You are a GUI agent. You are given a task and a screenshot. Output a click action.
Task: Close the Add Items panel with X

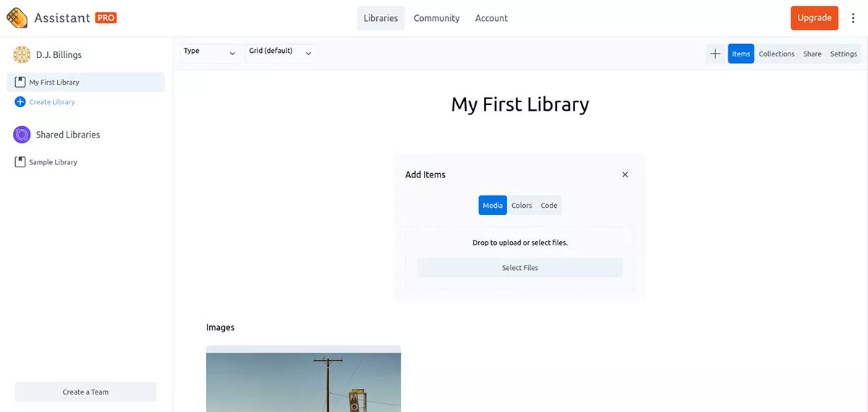click(625, 175)
